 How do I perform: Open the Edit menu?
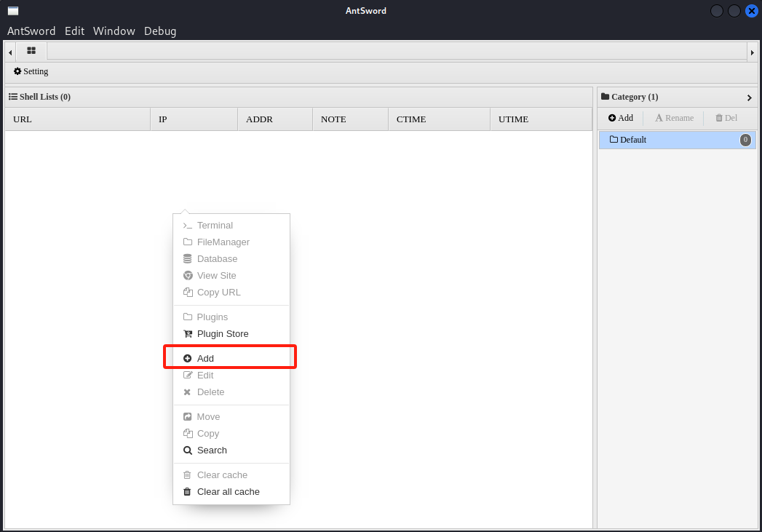click(74, 31)
